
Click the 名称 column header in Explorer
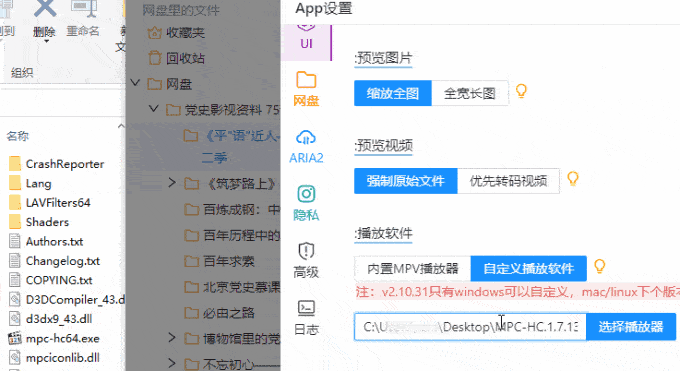coord(18,136)
